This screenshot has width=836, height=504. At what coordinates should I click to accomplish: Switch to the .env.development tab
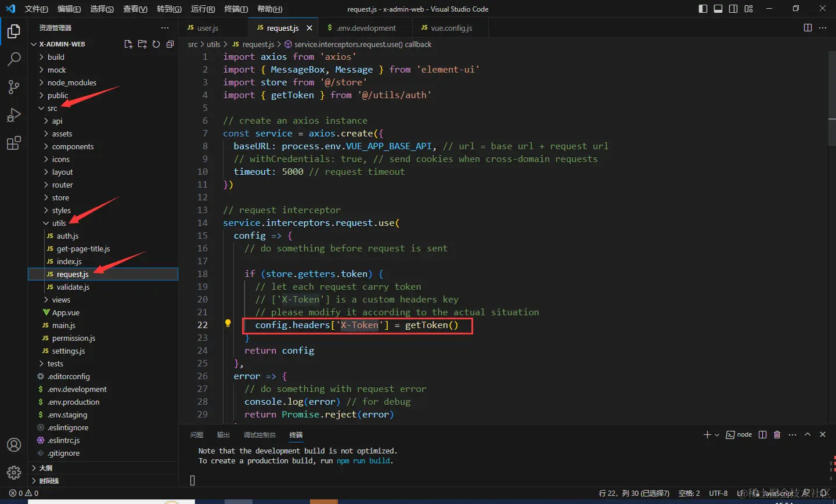point(366,28)
